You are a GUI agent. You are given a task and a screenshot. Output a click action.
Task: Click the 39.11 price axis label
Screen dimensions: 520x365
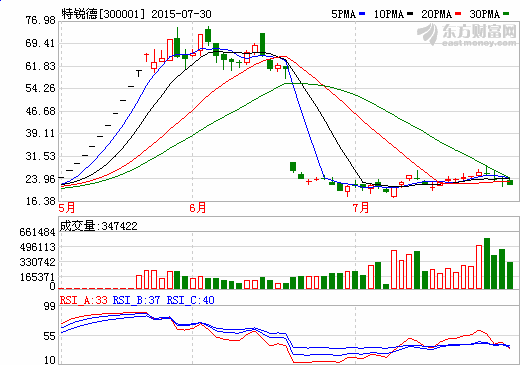[x=40, y=133]
